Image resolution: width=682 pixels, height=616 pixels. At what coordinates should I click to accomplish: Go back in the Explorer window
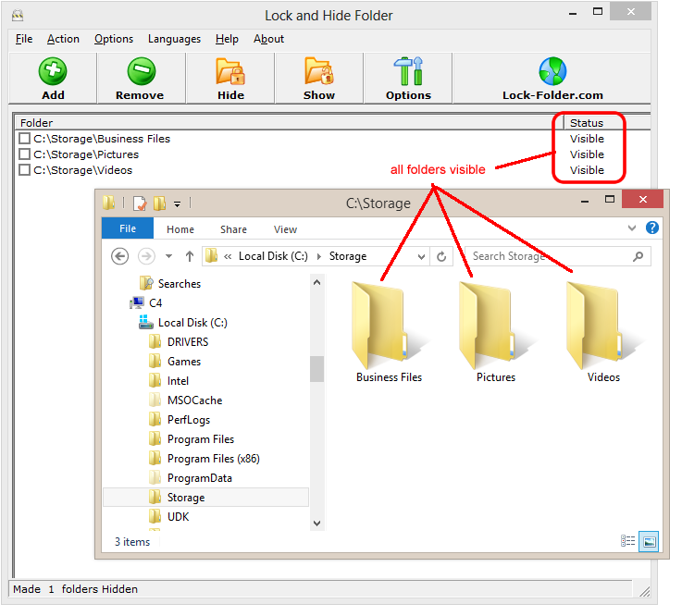pyautogui.click(x=119, y=256)
